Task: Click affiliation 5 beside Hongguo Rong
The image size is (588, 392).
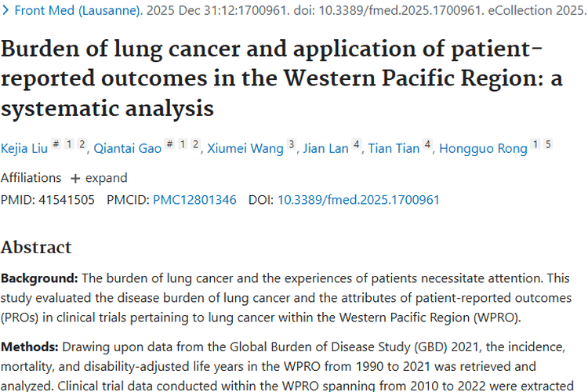Action: (x=548, y=145)
